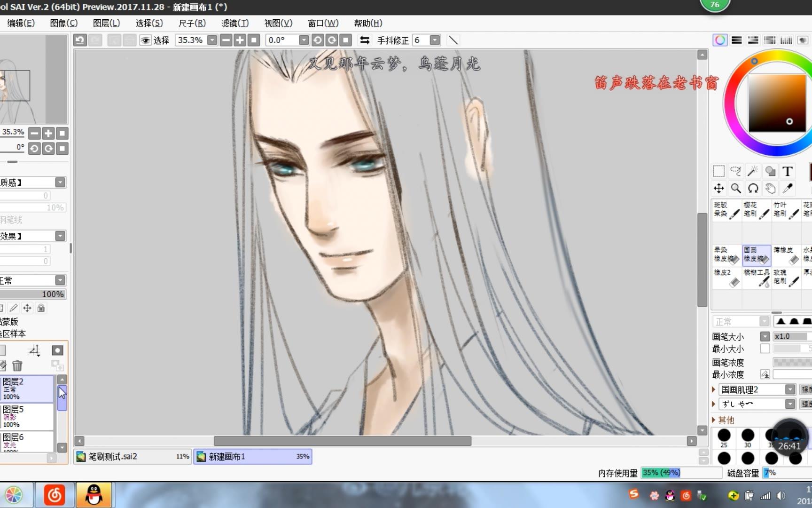Toggle the minimum size checkbox
The image size is (812, 508).
[x=765, y=349]
